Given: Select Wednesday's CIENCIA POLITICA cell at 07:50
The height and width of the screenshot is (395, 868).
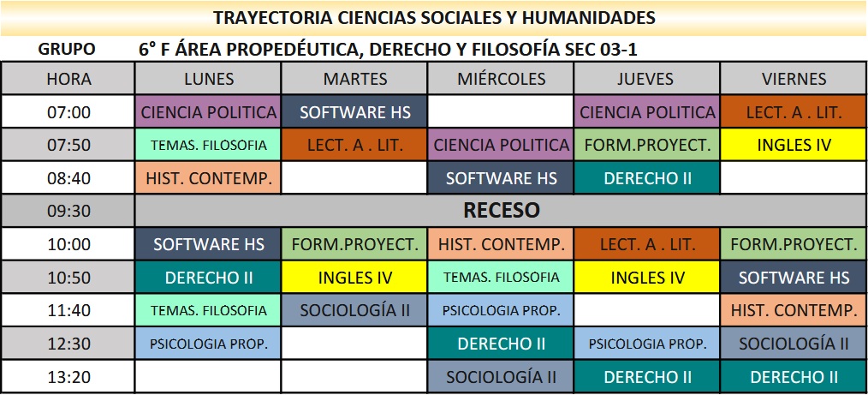Looking at the screenshot, I should (501, 145).
